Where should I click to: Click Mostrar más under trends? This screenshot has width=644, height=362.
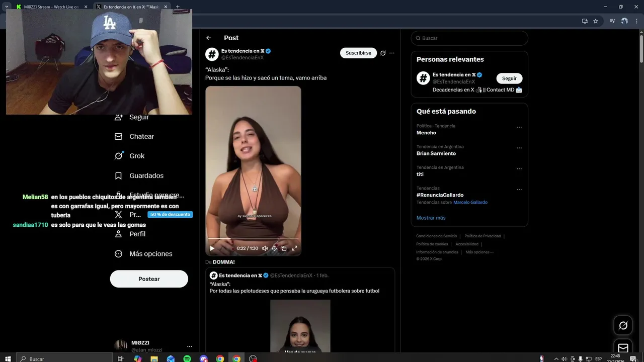point(431,218)
